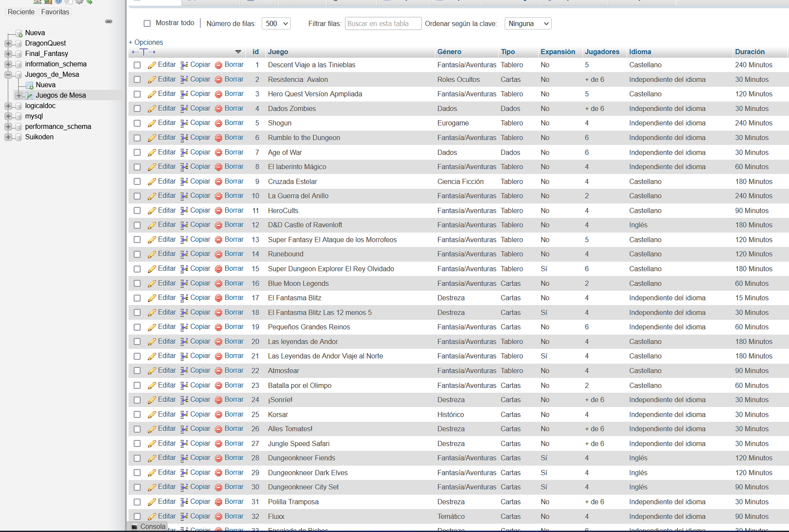Click the pencil icon in La Guerra del Anillo row
Image resolution: width=789 pixels, height=532 pixels.
pos(152,196)
